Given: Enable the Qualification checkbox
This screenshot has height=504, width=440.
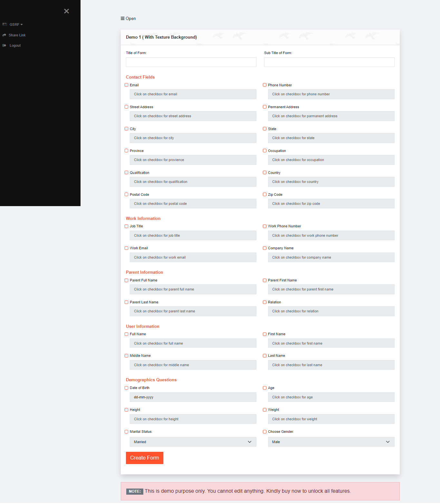Looking at the screenshot, I should pyautogui.click(x=126, y=172).
